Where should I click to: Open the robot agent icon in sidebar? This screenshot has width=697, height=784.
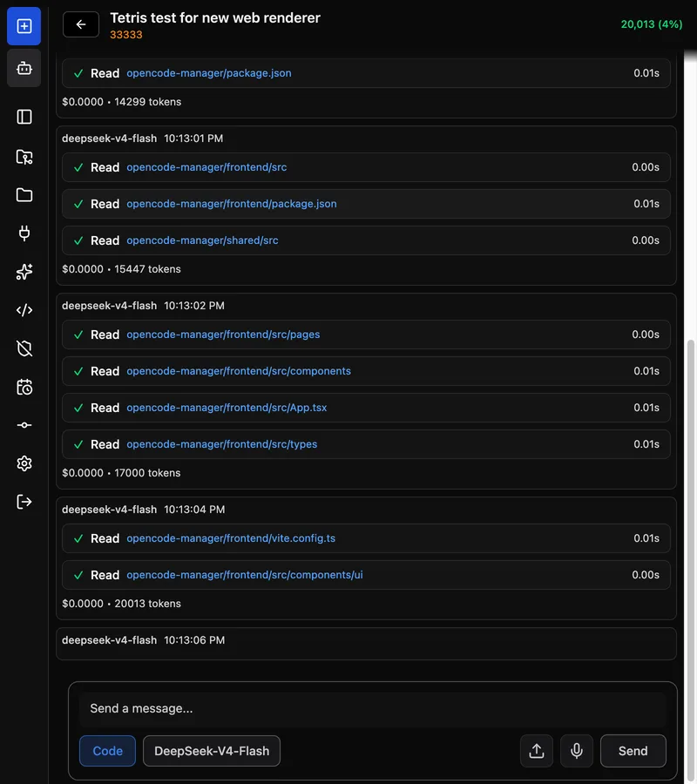pos(24,68)
